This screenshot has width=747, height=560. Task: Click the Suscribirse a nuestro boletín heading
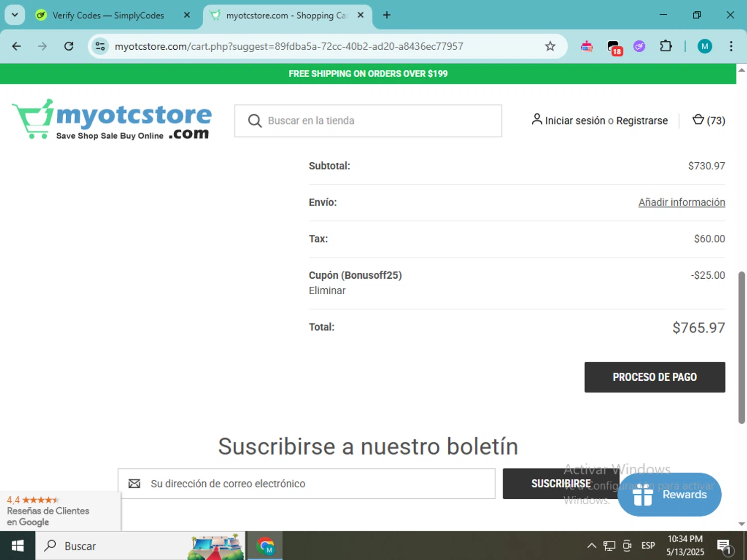point(368,447)
